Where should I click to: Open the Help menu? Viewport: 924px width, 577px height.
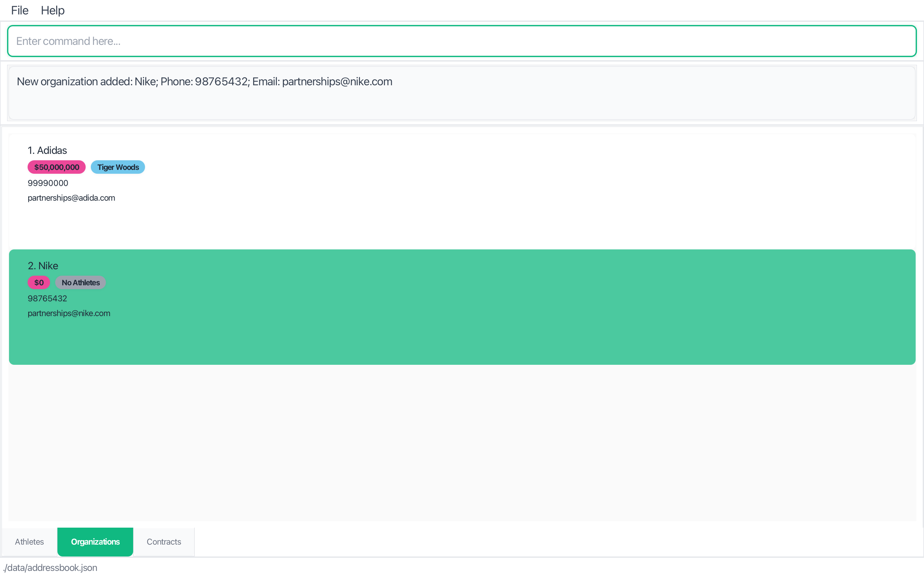point(53,10)
